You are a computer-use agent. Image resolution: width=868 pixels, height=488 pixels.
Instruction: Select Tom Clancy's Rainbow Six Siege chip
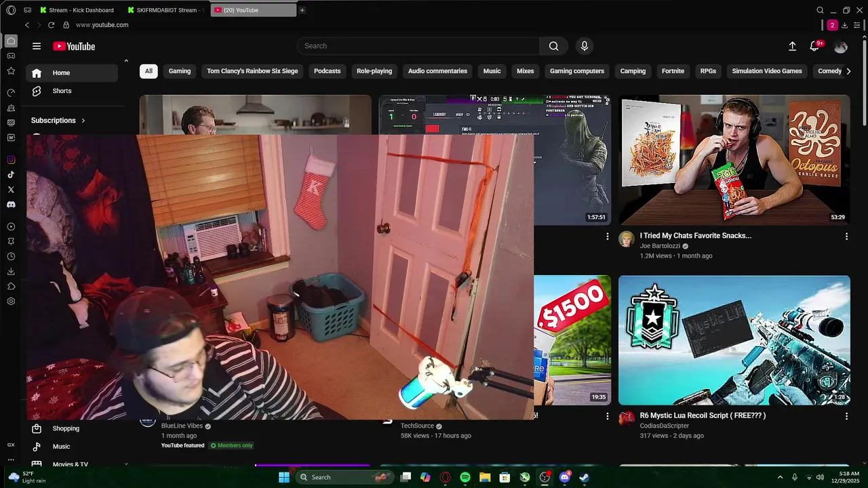(252, 71)
